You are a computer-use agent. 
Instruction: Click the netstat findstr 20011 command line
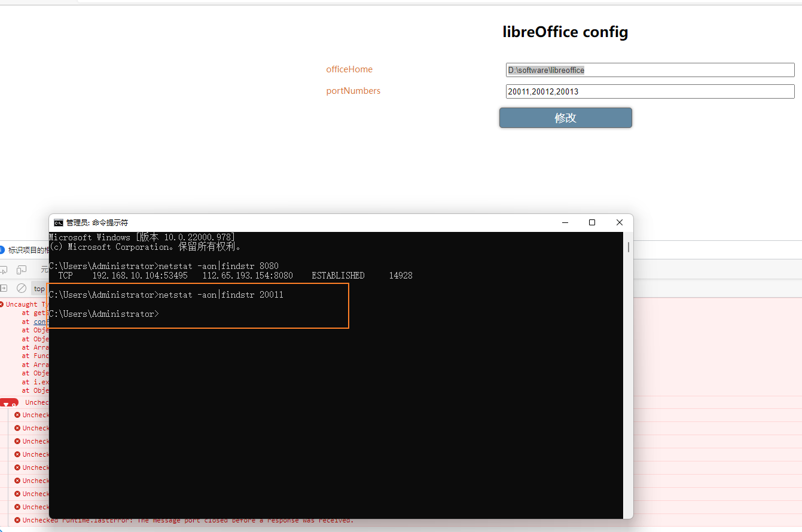[x=166, y=295]
